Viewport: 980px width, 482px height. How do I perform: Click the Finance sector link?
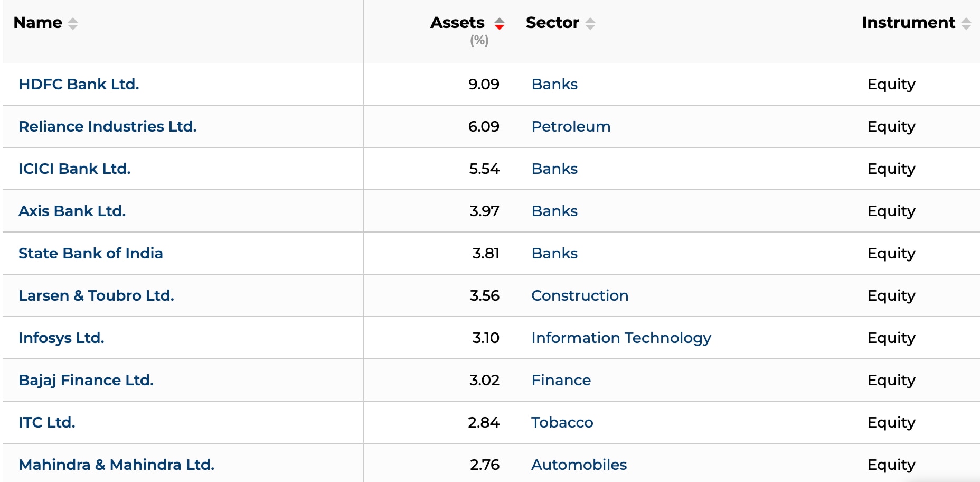tap(561, 381)
